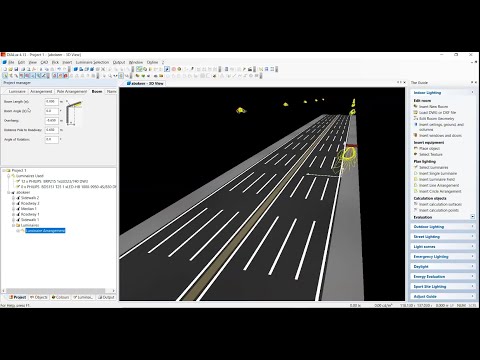Click the icon beside Insert Line Arrangement
This screenshot has height=360, width=480.
[x=416, y=185]
